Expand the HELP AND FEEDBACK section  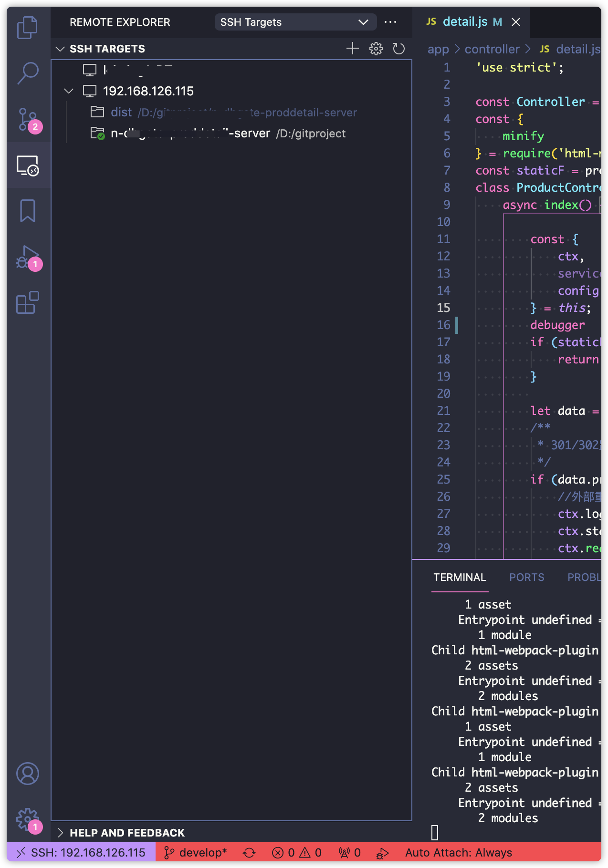[x=60, y=833]
